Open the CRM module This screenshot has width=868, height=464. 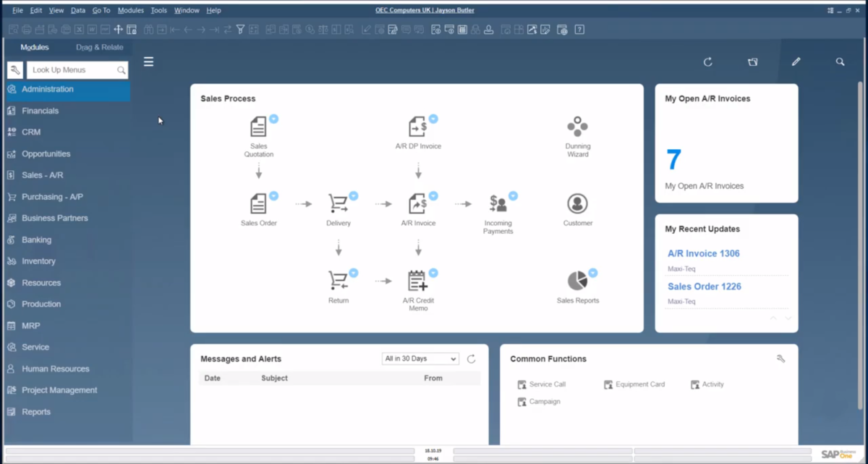(x=66, y=132)
